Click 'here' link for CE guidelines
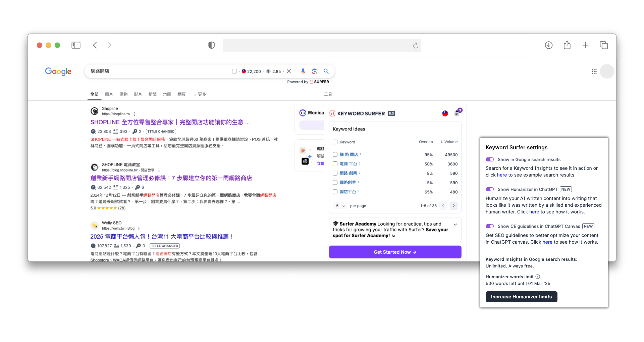Screen dimensions: 644x342 547,242
